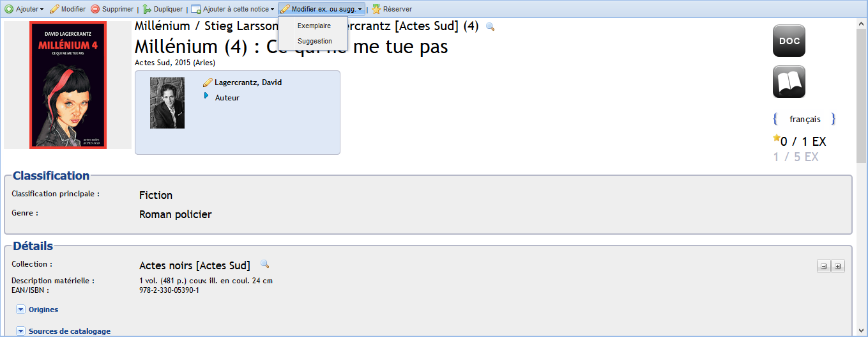Image resolution: width=868 pixels, height=337 pixels.
Task: Click David Lagercrantz author photo
Action: [167, 103]
